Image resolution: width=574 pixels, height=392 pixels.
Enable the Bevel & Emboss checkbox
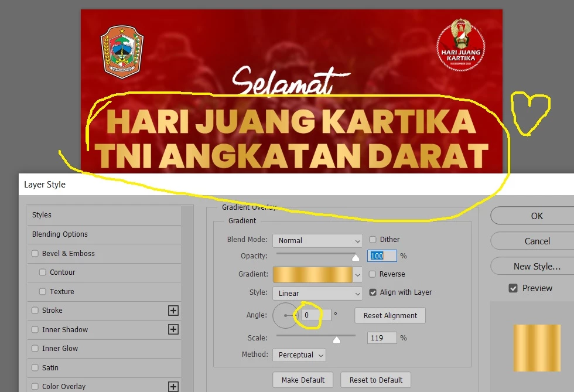(x=35, y=254)
